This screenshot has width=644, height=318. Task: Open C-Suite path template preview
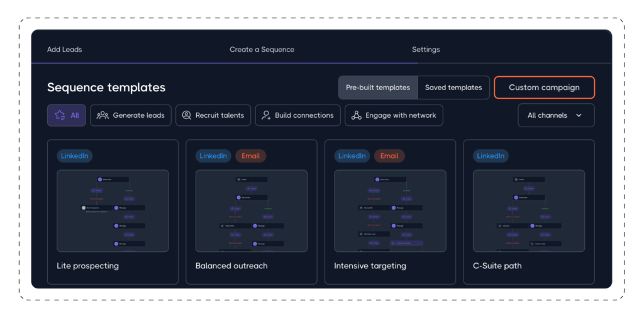[529, 210]
